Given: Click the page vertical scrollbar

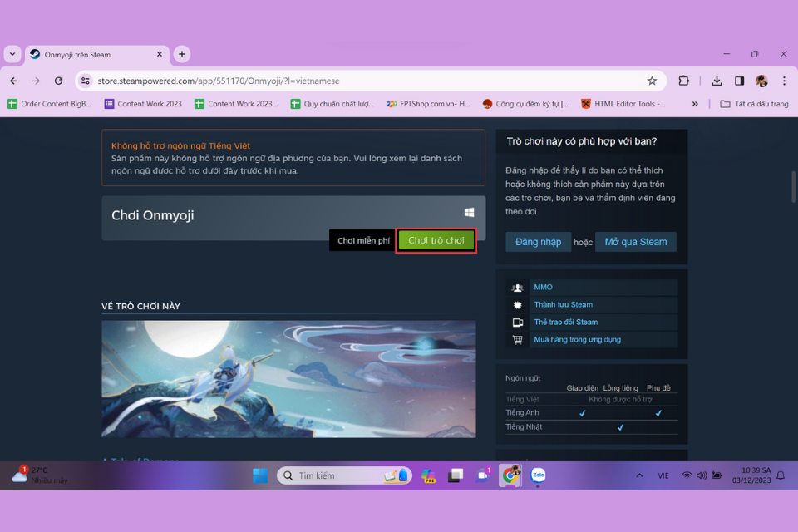Looking at the screenshot, I should coord(793,186).
